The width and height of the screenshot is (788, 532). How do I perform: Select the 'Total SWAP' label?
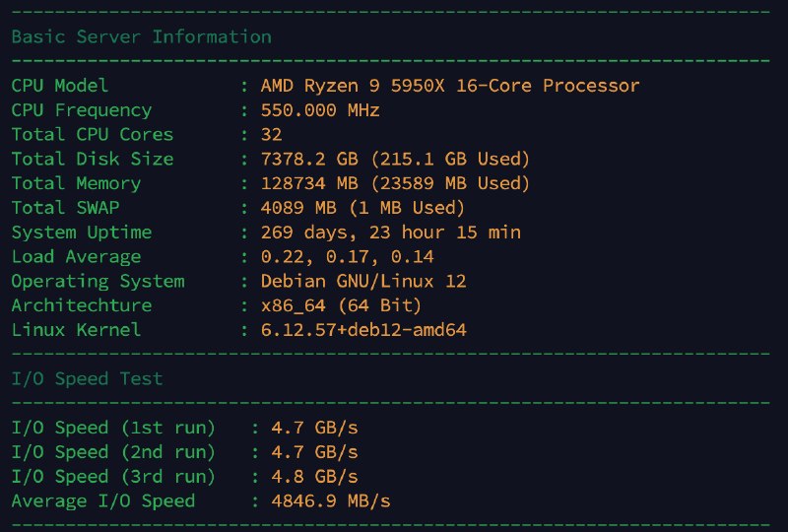tap(65, 208)
